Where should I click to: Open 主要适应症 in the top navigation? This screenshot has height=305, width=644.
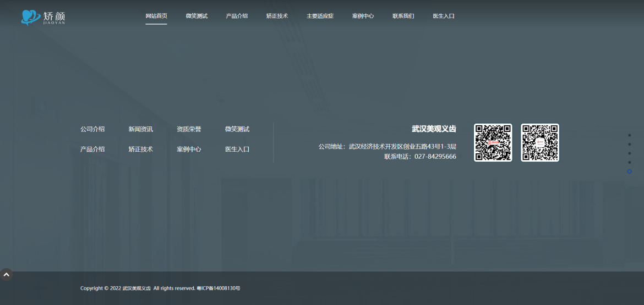(x=320, y=16)
